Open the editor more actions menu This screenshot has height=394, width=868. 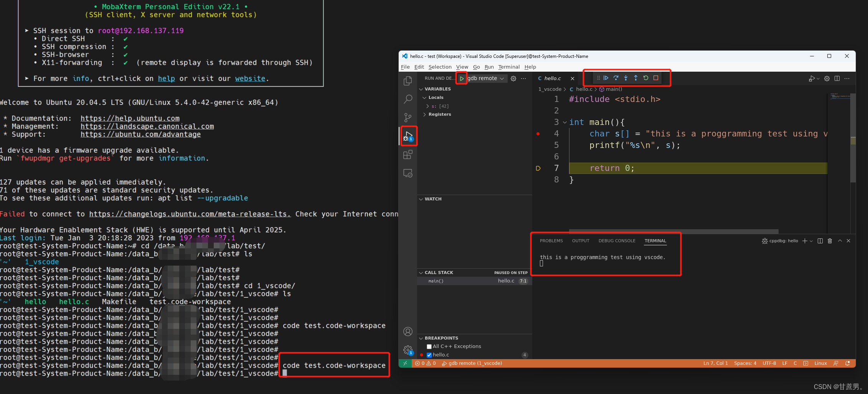pyautogui.click(x=847, y=78)
